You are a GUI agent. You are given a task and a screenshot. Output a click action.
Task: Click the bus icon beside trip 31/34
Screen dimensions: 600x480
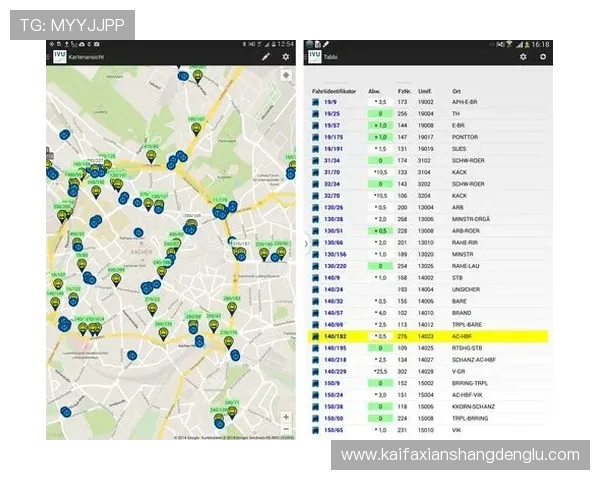click(x=316, y=160)
